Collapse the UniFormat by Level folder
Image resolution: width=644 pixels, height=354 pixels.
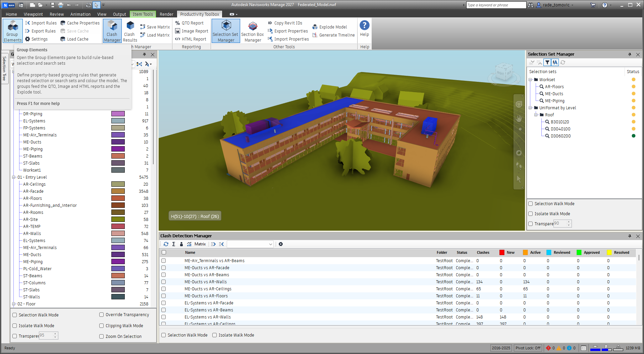530,108
